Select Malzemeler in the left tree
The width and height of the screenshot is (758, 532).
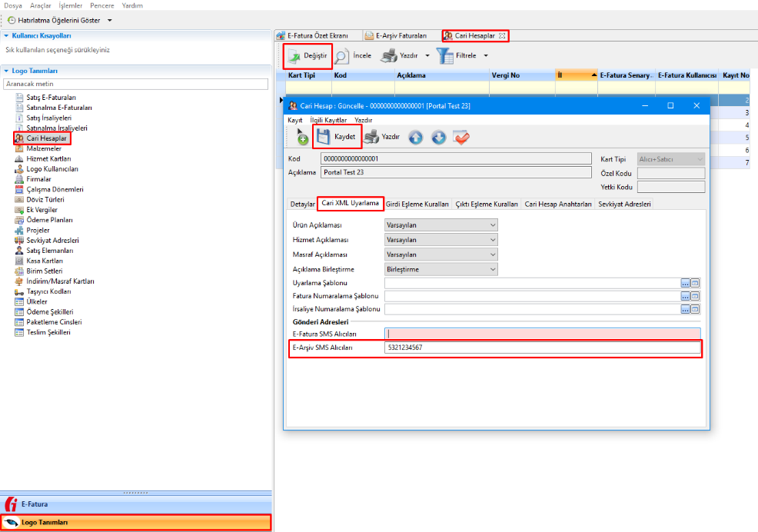click(44, 148)
